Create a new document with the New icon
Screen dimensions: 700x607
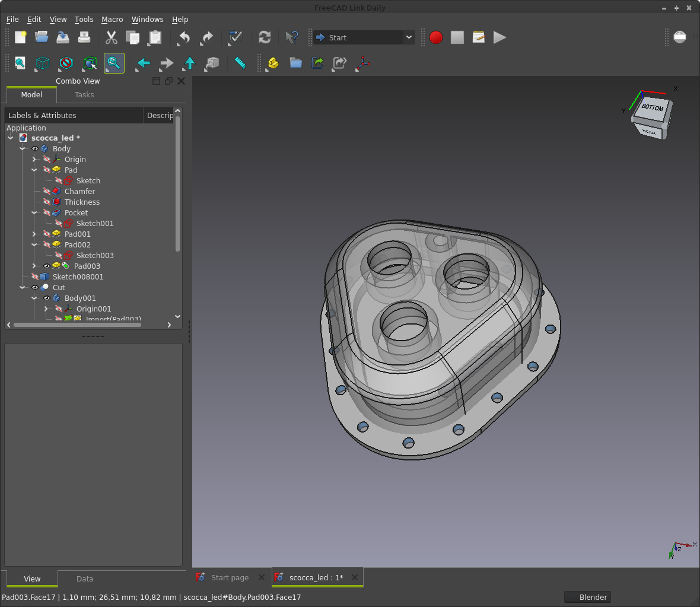pos(20,37)
